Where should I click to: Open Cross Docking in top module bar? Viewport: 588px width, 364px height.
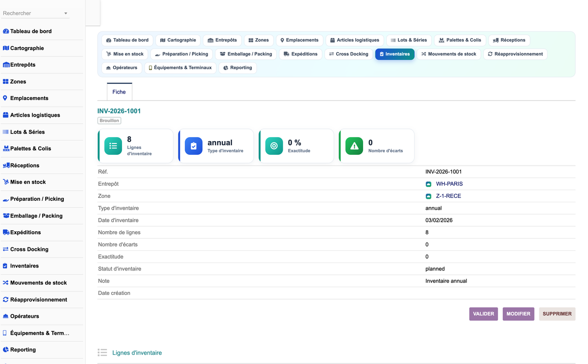point(348,54)
